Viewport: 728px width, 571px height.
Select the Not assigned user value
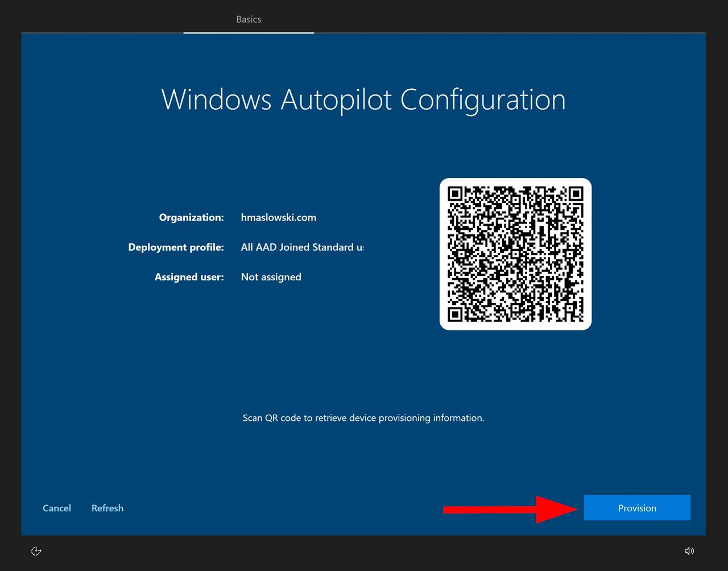pos(271,277)
